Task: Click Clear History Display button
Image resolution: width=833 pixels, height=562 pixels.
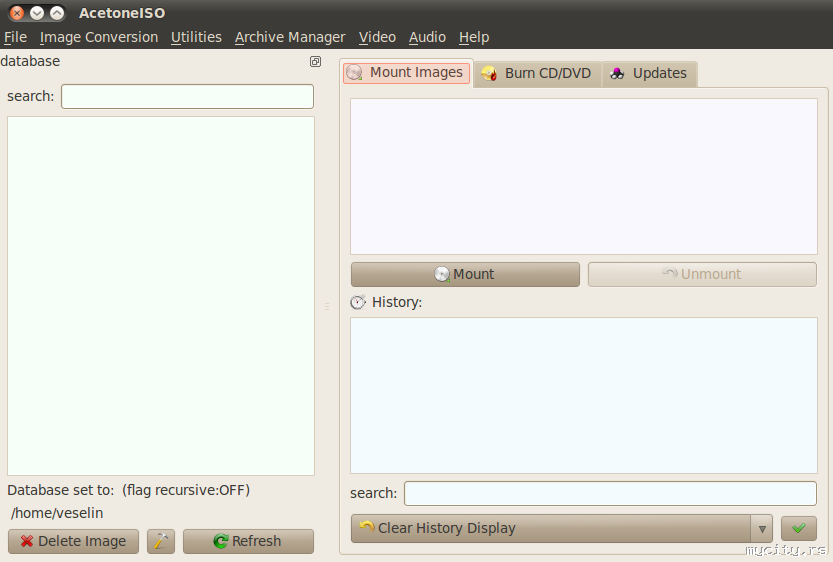Action: tap(550, 528)
